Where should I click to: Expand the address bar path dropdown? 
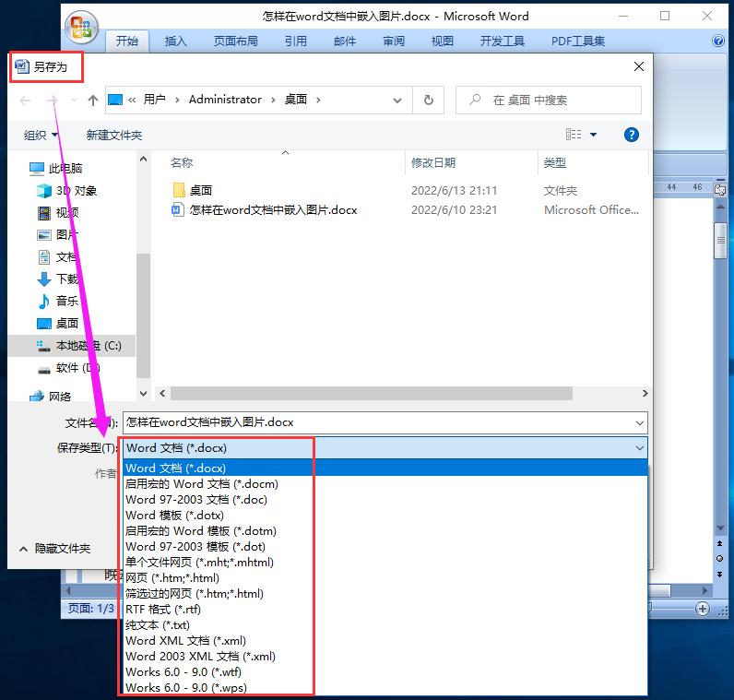click(x=397, y=100)
